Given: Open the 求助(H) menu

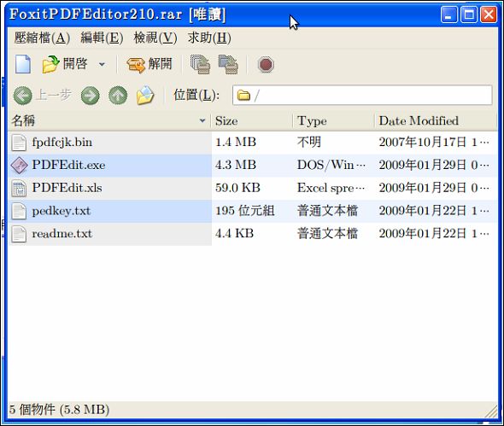Looking at the screenshot, I should [x=209, y=38].
